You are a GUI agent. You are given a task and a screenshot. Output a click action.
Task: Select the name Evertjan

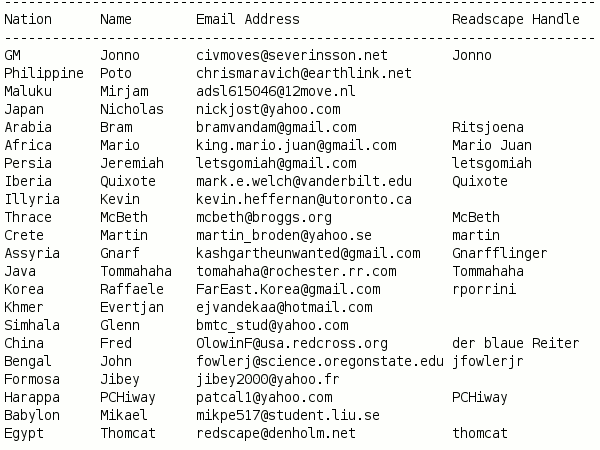[132, 307]
